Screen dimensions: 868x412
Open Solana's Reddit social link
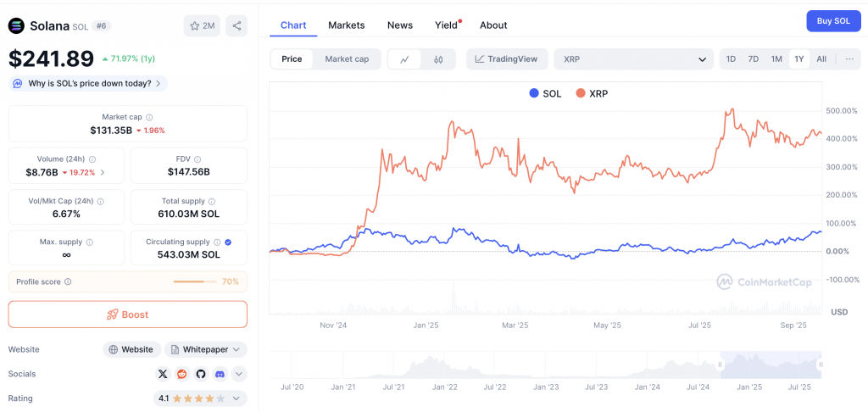(181, 375)
